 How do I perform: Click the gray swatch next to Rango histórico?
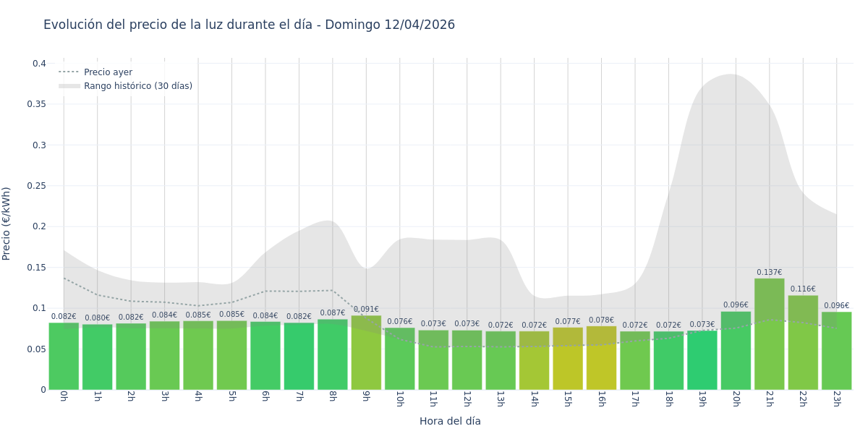tap(69, 86)
